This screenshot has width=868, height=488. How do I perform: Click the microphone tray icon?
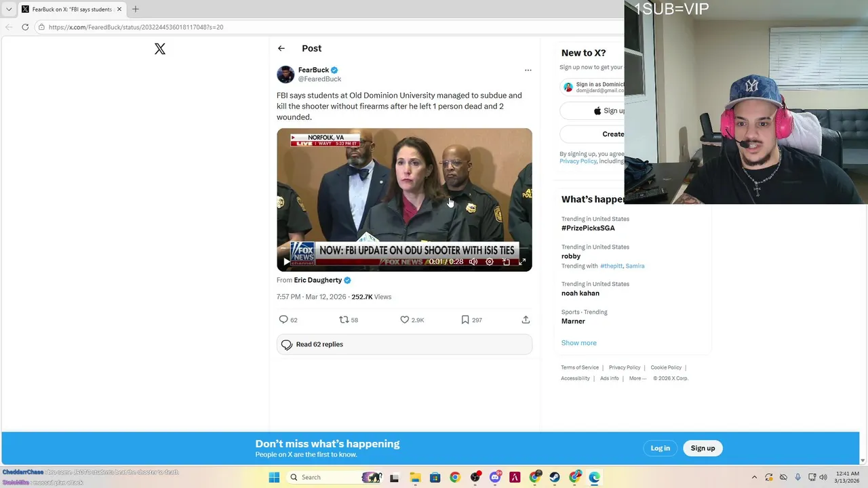797,477
